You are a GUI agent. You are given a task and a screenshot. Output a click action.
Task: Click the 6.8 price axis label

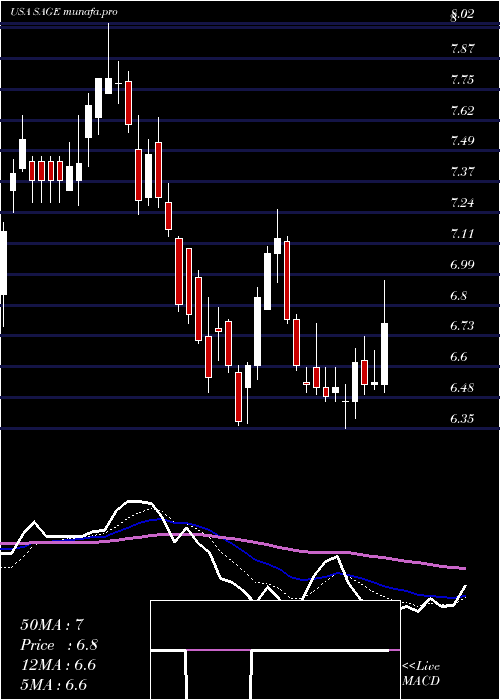click(x=460, y=295)
